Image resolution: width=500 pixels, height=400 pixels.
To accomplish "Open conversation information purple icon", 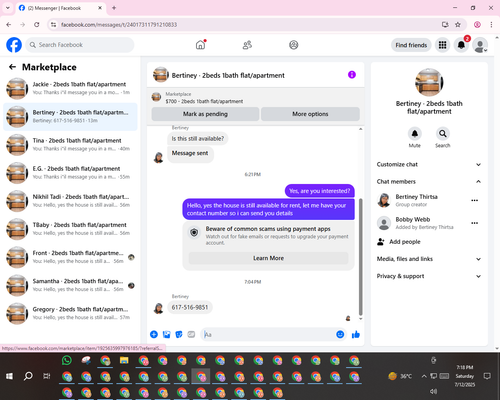I will tap(352, 75).
